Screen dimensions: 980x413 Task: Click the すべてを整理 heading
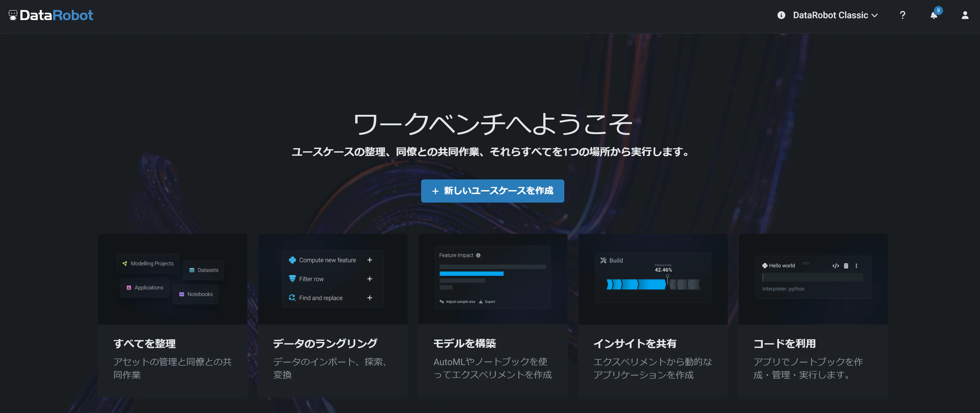[144, 343]
